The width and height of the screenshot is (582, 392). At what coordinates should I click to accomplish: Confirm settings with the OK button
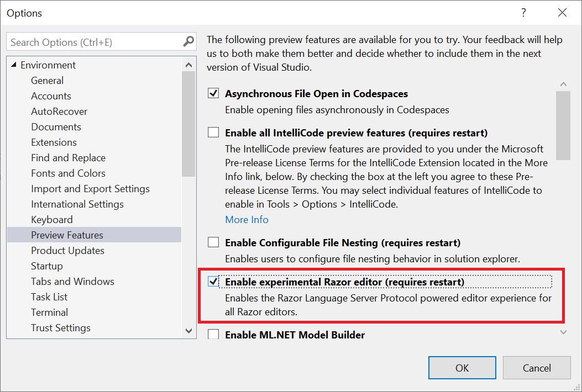(x=462, y=368)
